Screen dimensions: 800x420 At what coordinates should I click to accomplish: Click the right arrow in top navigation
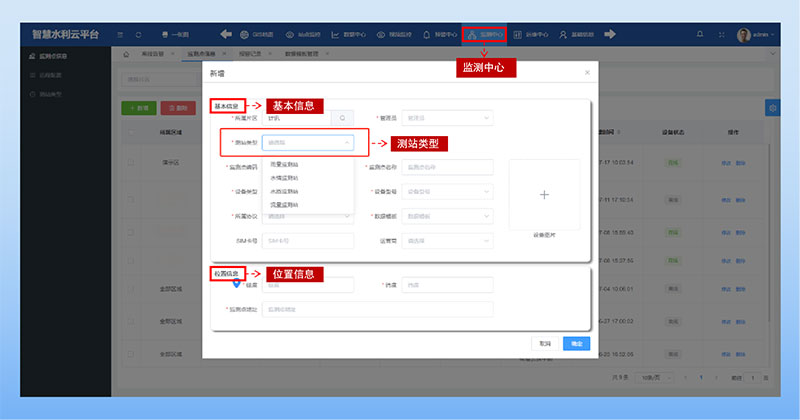point(609,34)
